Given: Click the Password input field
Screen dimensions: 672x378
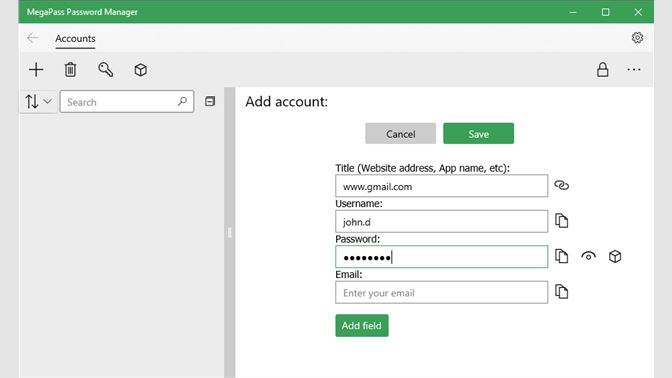Looking at the screenshot, I should 441,257.
